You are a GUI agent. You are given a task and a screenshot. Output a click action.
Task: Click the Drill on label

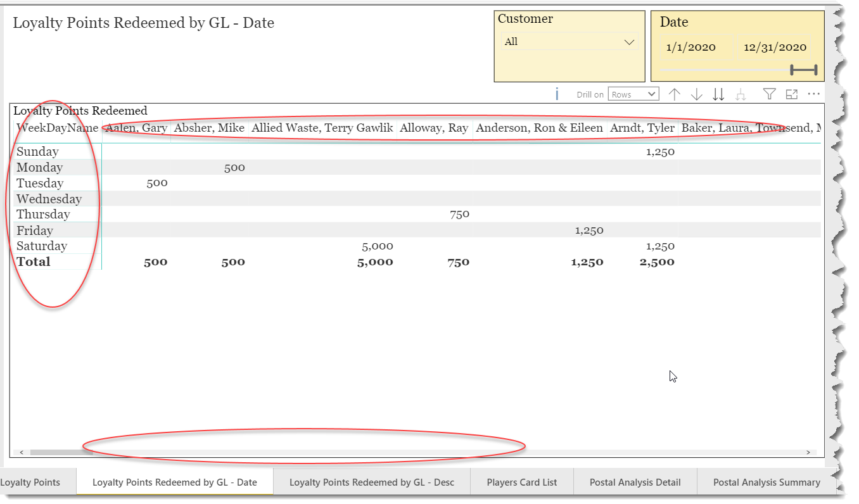(x=590, y=95)
